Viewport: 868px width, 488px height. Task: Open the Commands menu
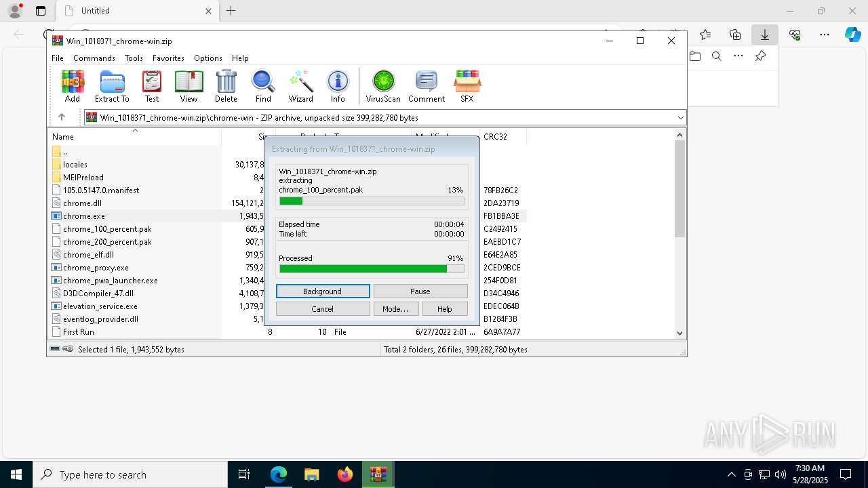[94, 58]
